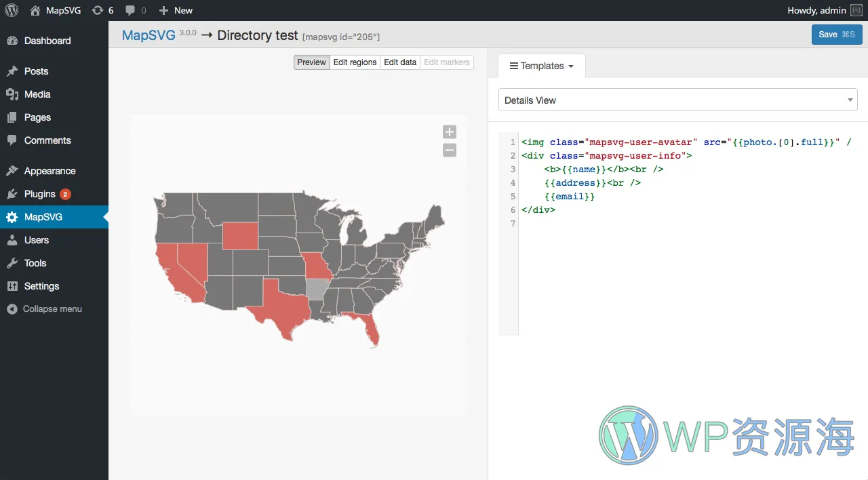This screenshot has width=868, height=480.
Task: Click the Tools wrench icon
Action: pos(12,263)
